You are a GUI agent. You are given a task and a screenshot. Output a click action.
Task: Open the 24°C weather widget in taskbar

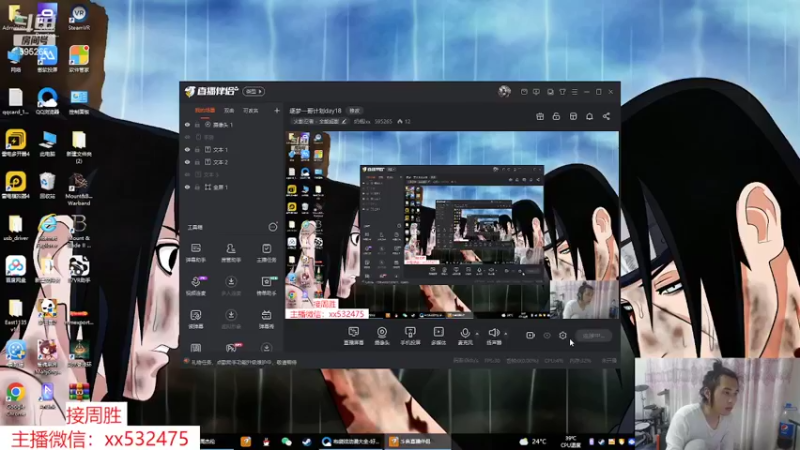click(x=533, y=441)
